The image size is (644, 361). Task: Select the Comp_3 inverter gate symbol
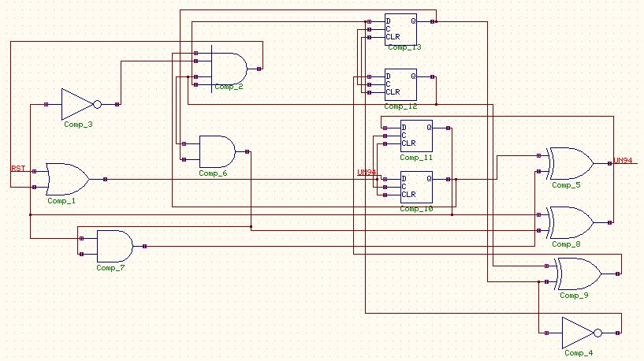pos(81,104)
